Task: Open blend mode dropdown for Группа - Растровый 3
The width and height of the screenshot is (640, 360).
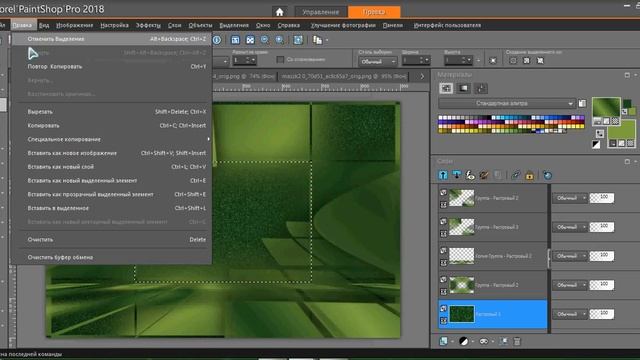Action: 569,227
